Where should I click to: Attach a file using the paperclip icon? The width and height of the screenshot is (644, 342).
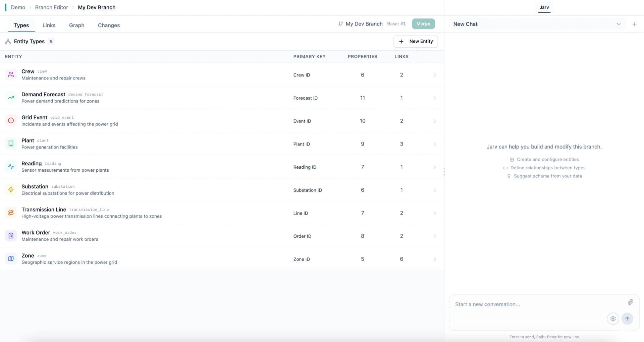tap(631, 302)
